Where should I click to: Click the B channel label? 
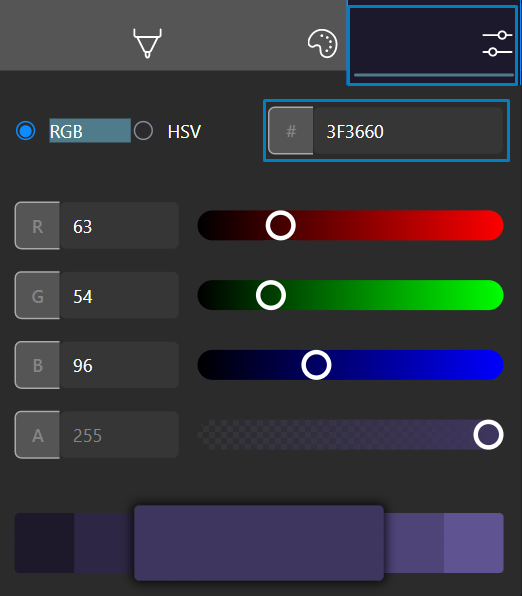(37, 365)
